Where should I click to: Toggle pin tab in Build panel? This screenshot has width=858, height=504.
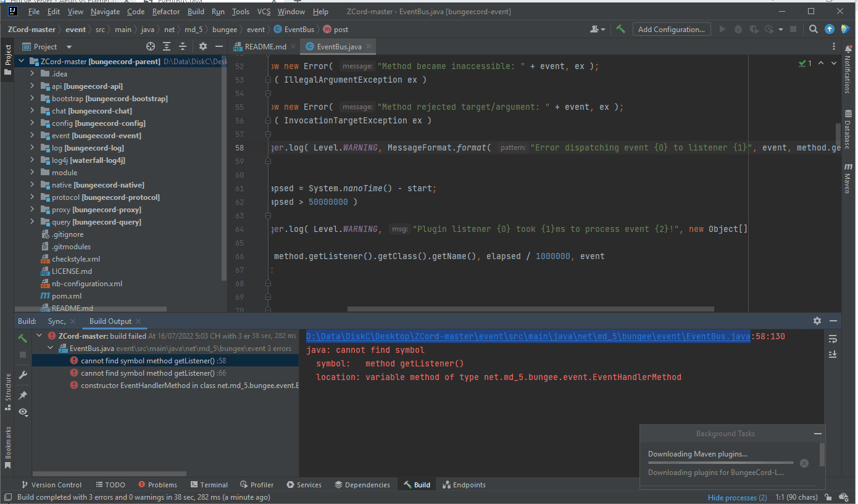coord(23,394)
